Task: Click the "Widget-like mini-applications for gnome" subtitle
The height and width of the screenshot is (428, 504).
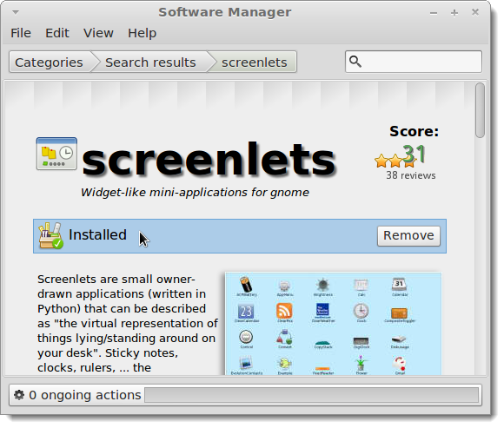Action: click(195, 193)
